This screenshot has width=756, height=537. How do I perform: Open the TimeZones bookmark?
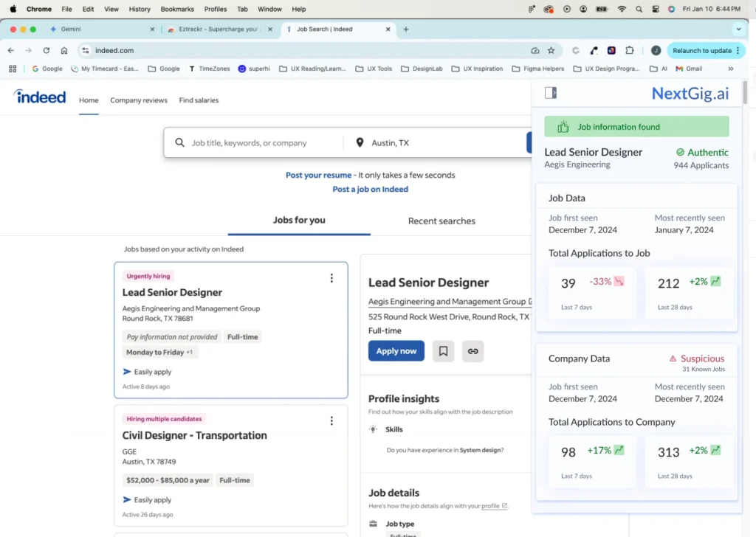coord(209,69)
